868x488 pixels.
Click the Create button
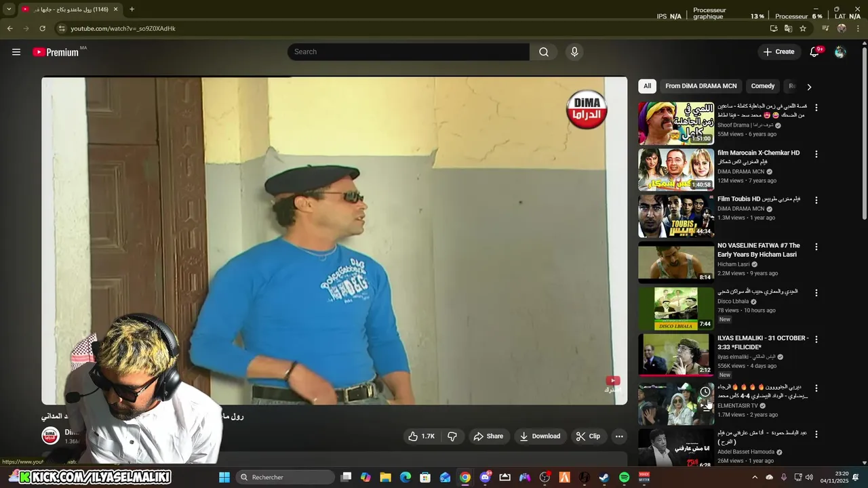click(778, 52)
